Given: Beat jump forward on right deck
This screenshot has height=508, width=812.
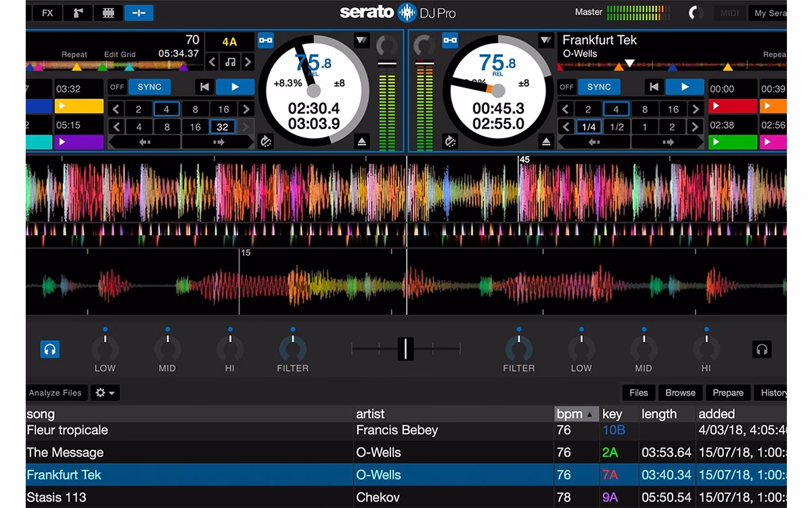Looking at the screenshot, I should pyautogui.click(x=668, y=142).
